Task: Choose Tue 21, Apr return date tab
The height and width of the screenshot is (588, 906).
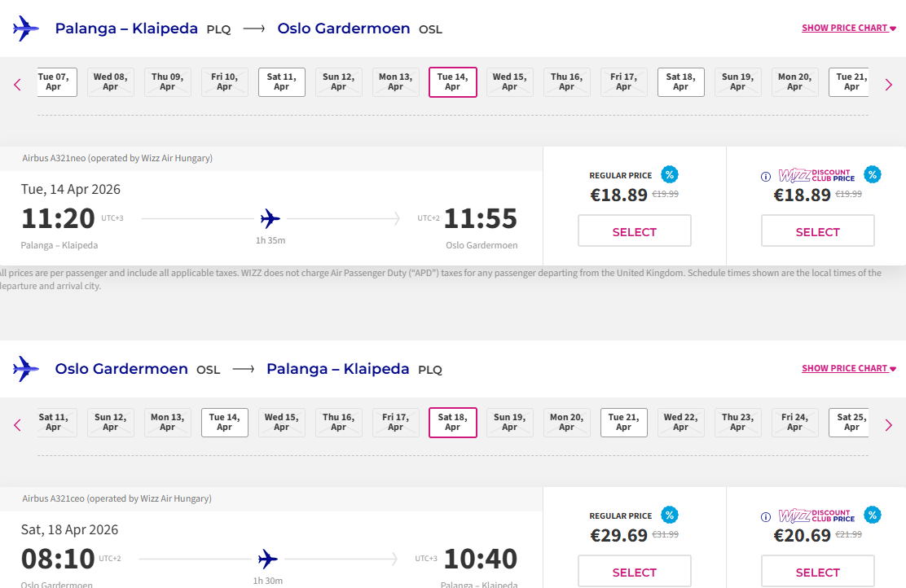Action: point(624,423)
